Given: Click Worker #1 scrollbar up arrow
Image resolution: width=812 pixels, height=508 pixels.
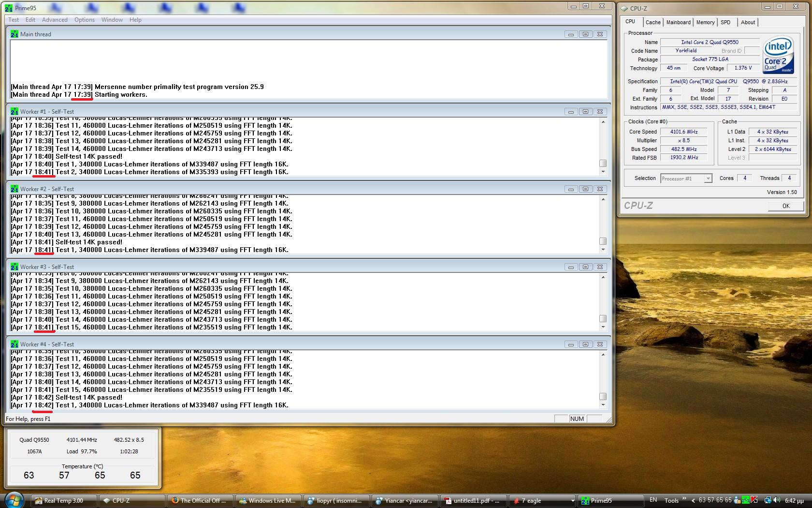Looking at the screenshot, I should pyautogui.click(x=603, y=122).
